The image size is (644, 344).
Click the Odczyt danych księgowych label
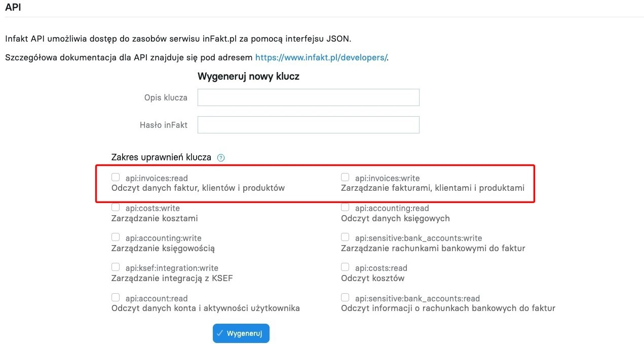click(x=395, y=218)
